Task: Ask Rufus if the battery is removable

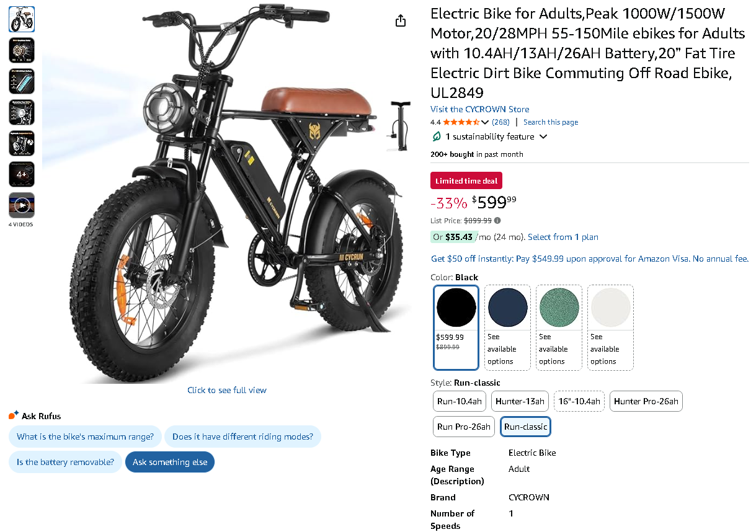Action: tap(65, 462)
